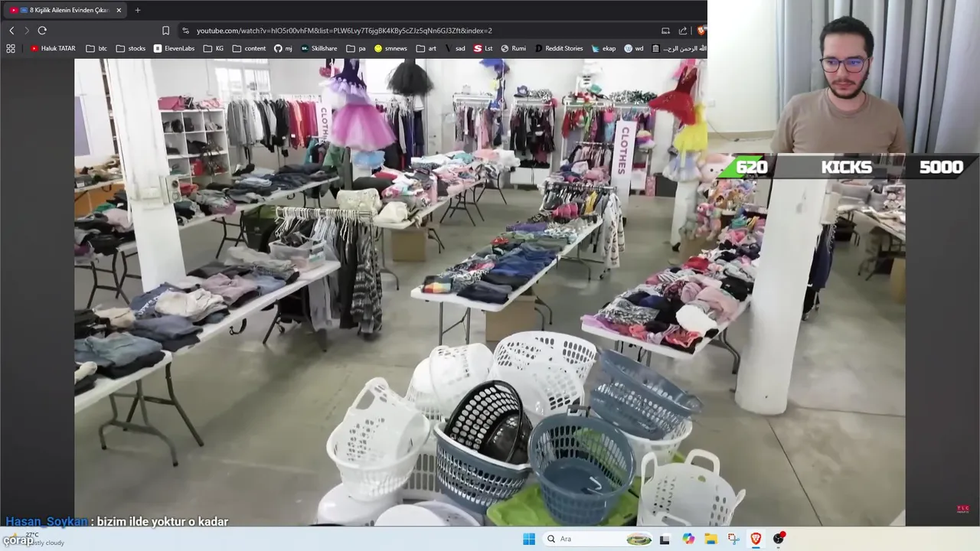The image size is (980, 551).
Task: Open Snipping Tool from the taskbar
Action: coord(733,539)
